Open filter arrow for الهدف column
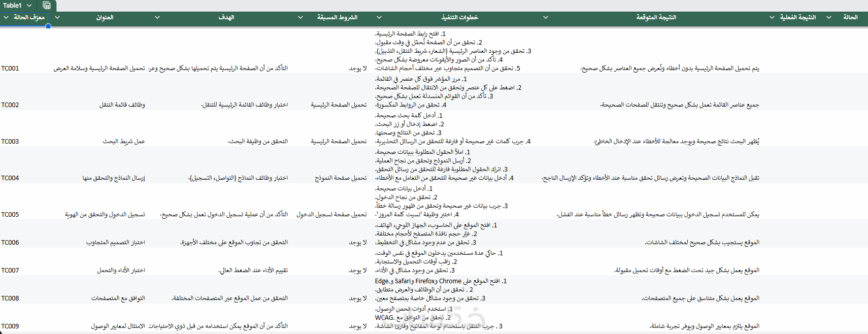The image size is (868, 334). pos(157,17)
